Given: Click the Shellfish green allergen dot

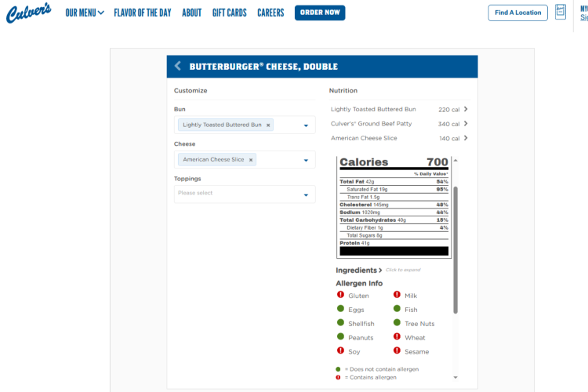Looking at the screenshot, I should point(340,322).
